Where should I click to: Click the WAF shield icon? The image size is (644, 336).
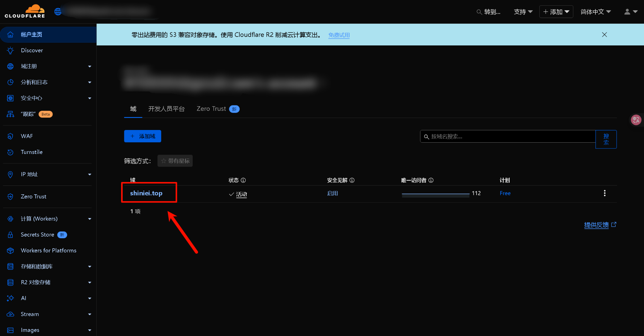tap(10, 136)
